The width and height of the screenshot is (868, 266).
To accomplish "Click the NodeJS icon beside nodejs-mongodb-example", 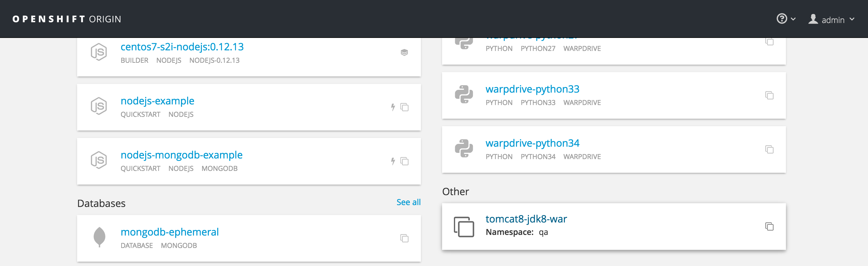I will (99, 160).
